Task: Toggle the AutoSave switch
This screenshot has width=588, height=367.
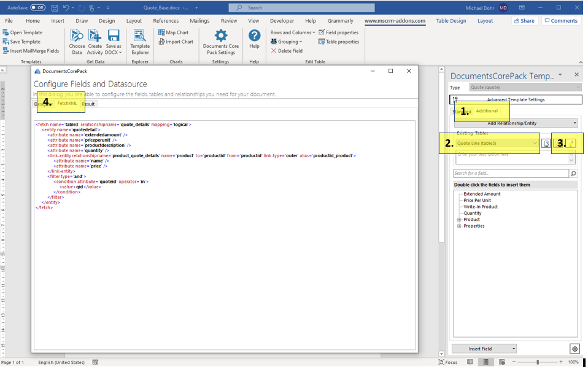Action: (37, 7)
